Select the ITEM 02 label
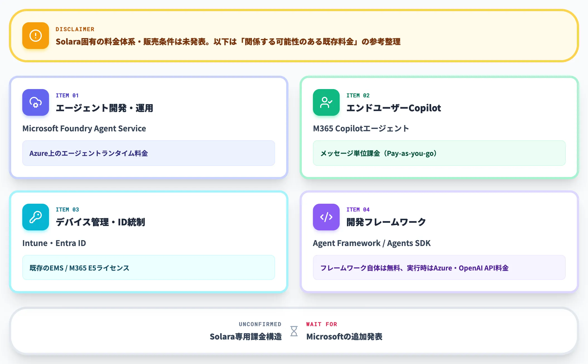The image size is (588, 364). [x=358, y=95]
